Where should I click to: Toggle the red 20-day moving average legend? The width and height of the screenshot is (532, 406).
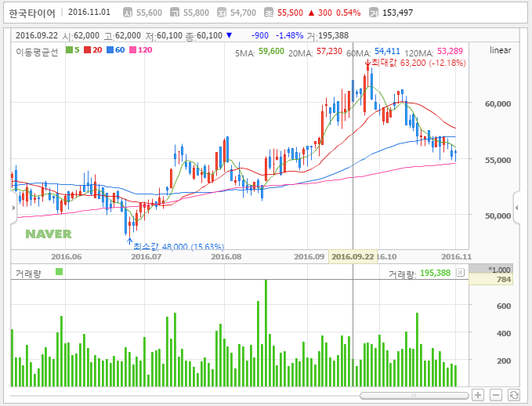pos(93,50)
